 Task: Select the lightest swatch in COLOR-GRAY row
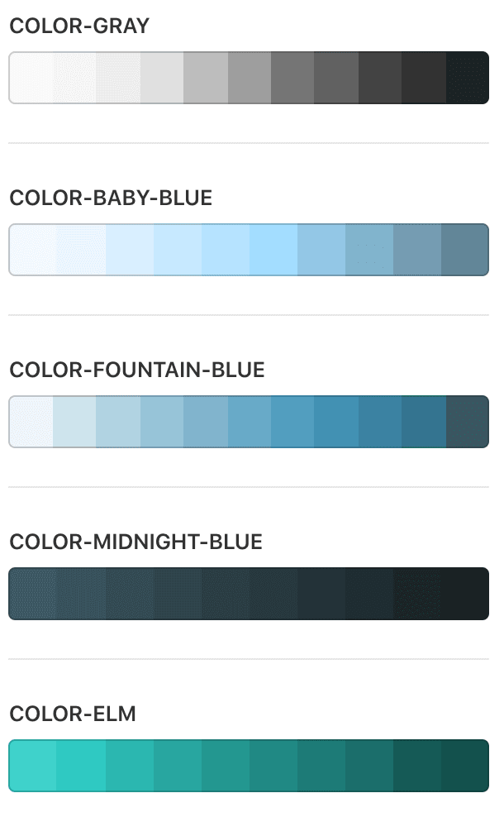(31, 78)
